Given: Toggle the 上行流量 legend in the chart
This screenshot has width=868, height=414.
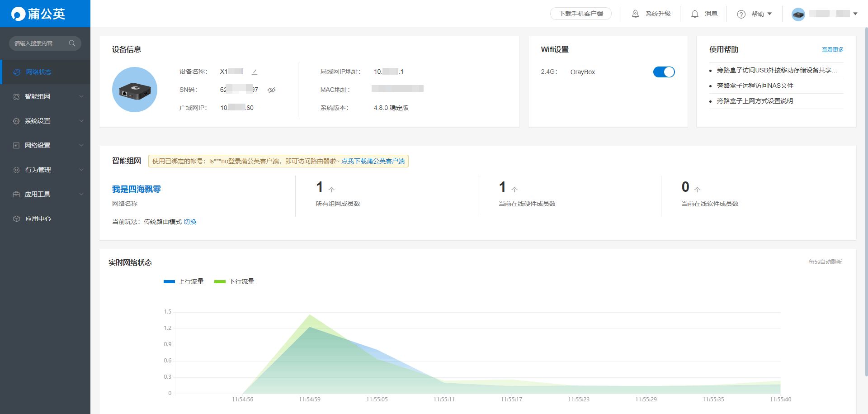Looking at the screenshot, I should tap(184, 281).
